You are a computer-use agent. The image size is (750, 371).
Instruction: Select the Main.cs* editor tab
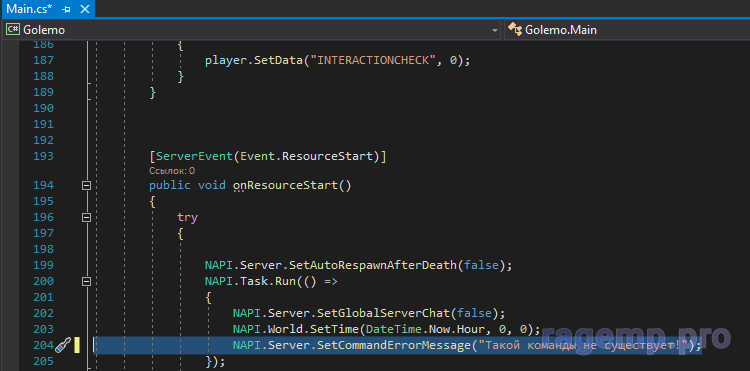tap(47, 9)
